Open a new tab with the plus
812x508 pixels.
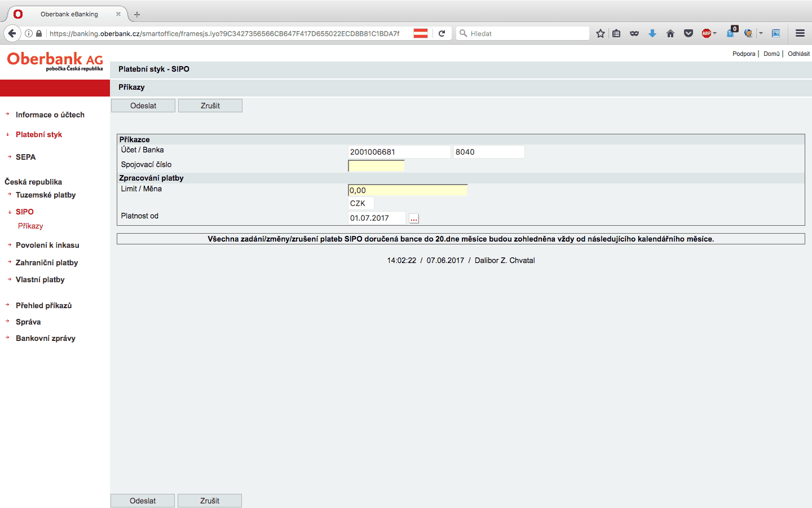[137, 14]
